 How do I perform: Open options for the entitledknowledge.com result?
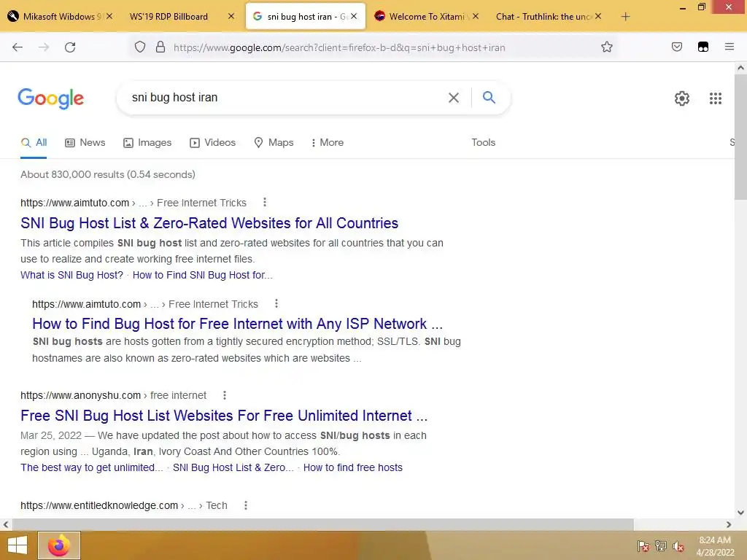click(245, 505)
